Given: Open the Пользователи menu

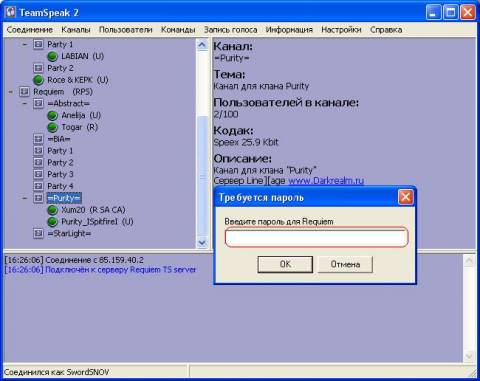Looking at the screenshot, I should (x=125, y=30).
